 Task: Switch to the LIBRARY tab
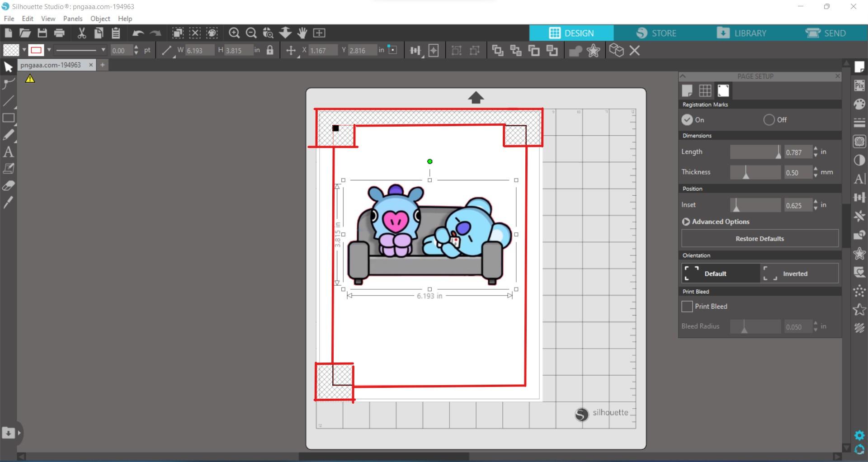point(741,33)
